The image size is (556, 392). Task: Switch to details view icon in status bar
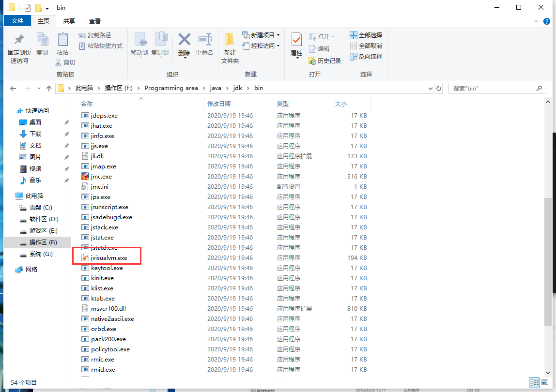pyautogui.click(x=534, y=382)
